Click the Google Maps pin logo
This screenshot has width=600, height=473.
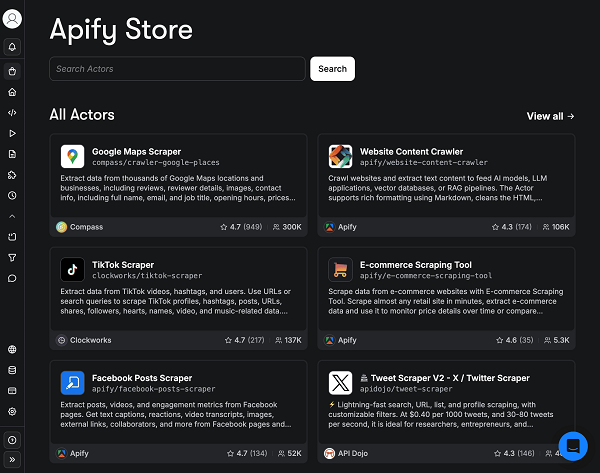click(x=72, y=156)
